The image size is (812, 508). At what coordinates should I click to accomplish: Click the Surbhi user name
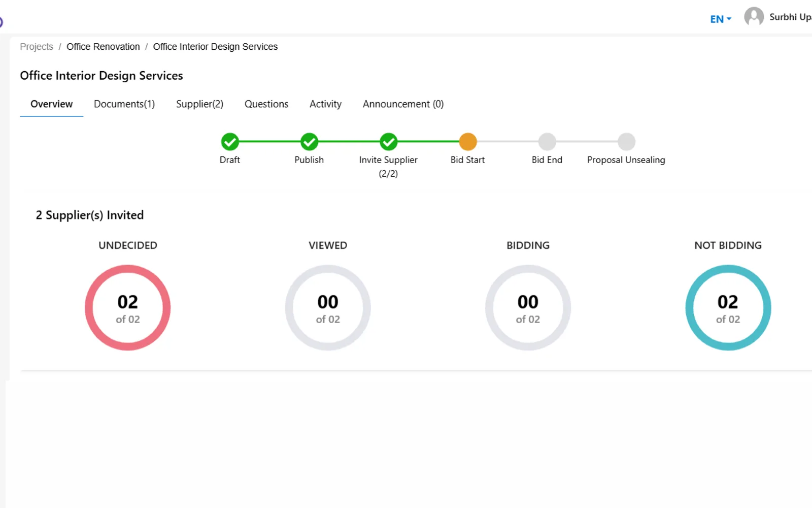coord(790,17)
